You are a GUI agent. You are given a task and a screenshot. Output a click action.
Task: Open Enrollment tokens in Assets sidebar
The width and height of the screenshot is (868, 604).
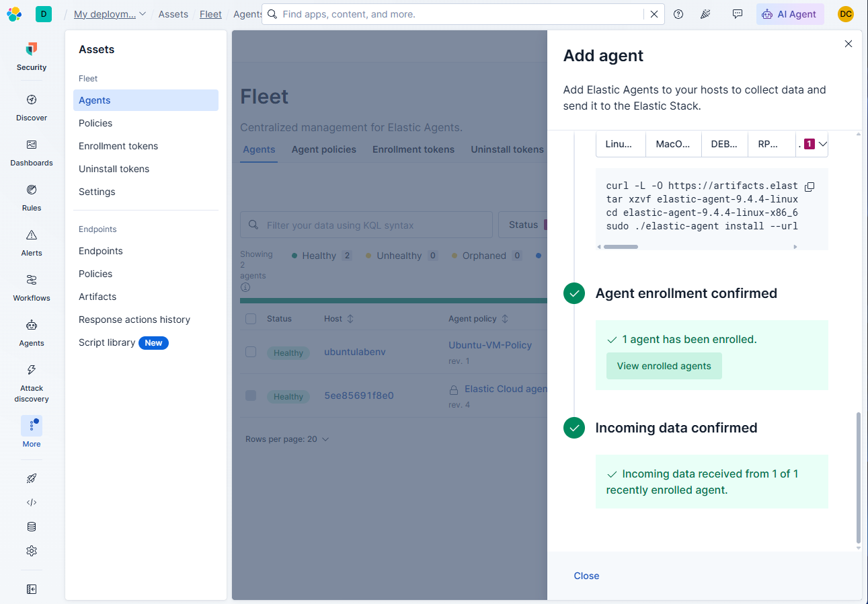118,146
